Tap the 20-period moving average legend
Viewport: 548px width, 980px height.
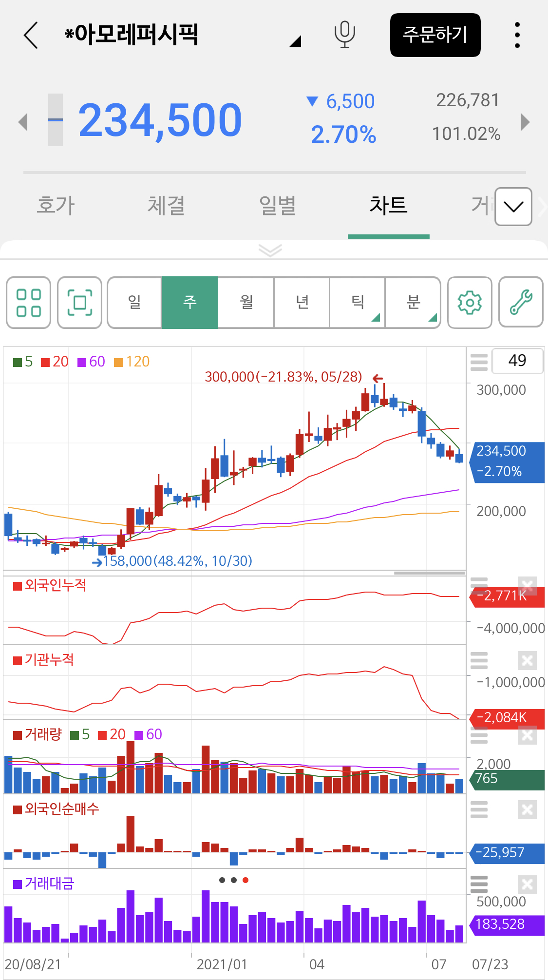(x=55, y=362)
